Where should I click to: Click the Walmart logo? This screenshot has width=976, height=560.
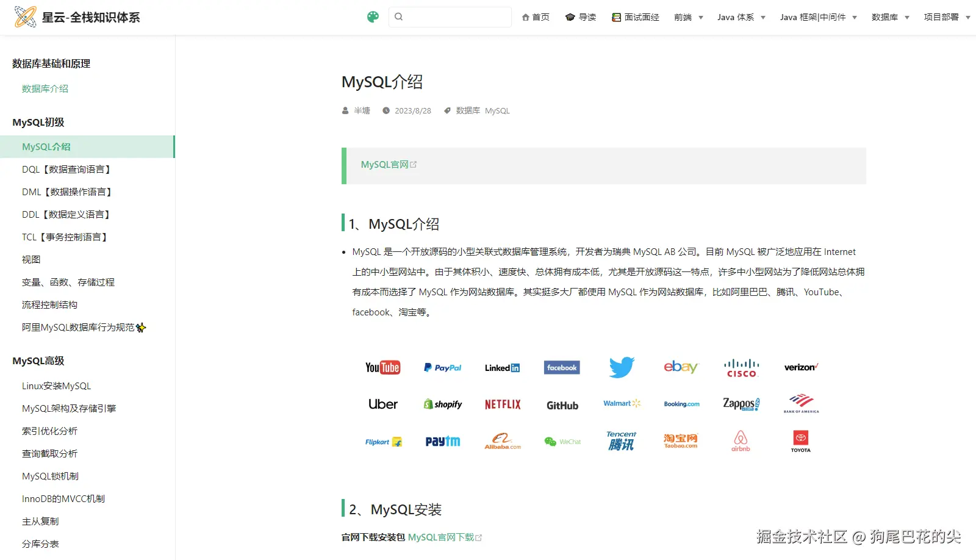[x=622, y=403]
